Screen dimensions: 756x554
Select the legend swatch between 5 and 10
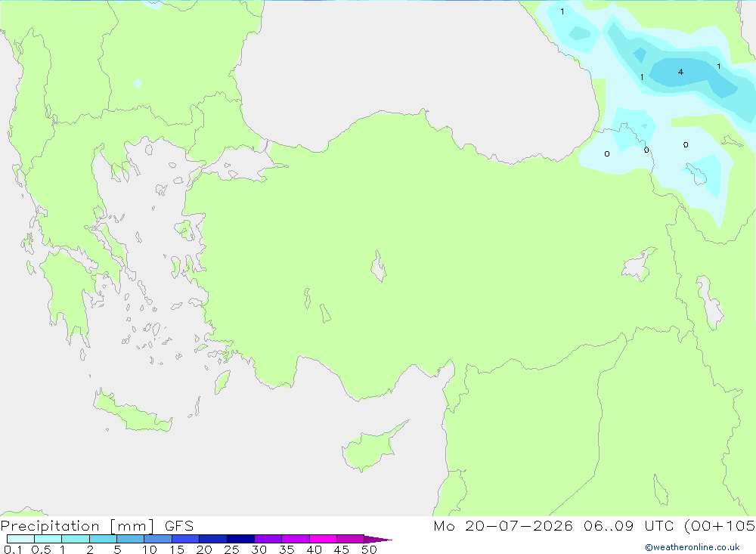(131, 539)
